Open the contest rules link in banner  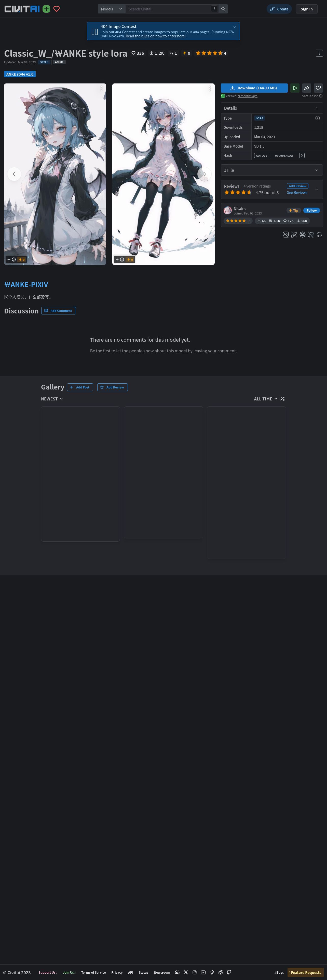(x=156, y=36)
